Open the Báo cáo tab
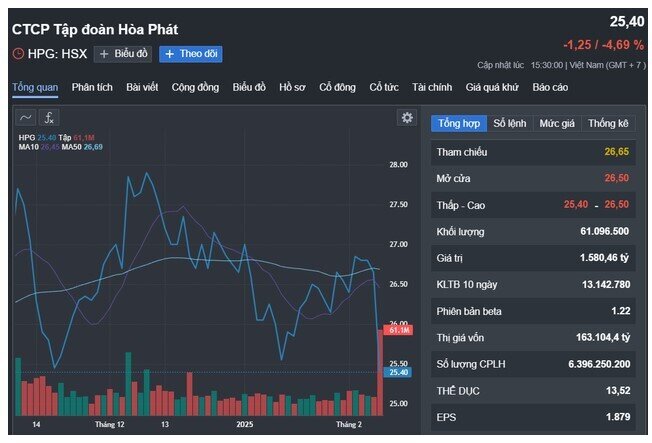The width and height of the screenshot is (652, 443). click(550, 87)
